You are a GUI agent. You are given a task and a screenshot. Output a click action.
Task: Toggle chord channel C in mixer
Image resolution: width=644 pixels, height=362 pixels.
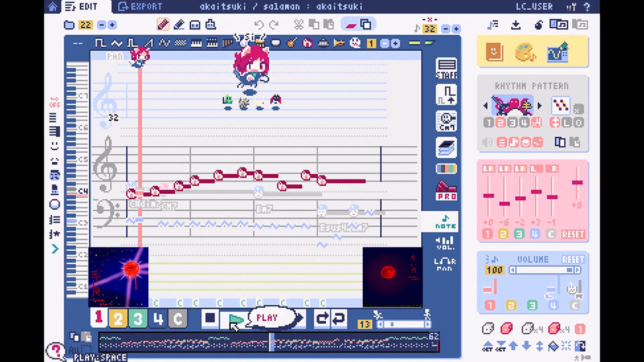point(551,234)
